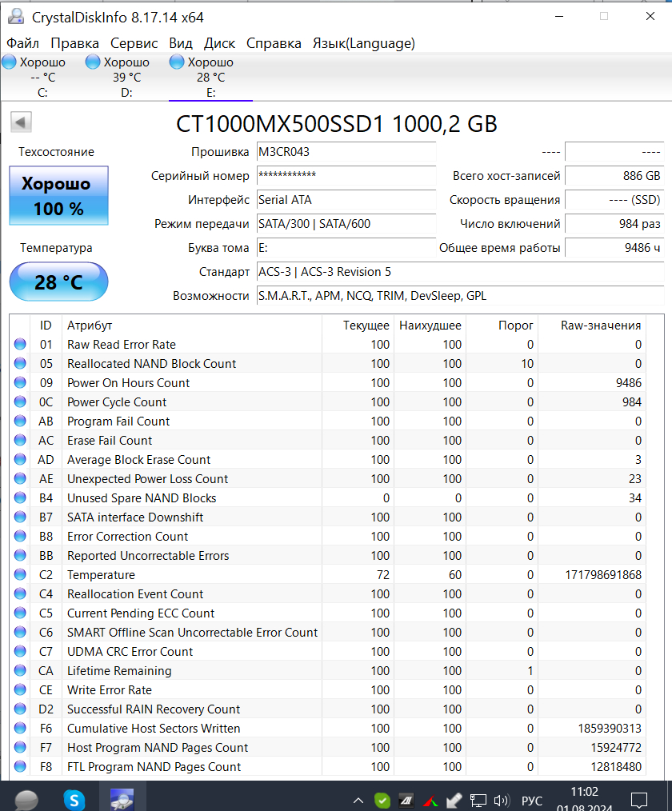Screen dimensions: 672x811
Task: Click the status circle for Temperature attribute
Action: click(20, 574)
